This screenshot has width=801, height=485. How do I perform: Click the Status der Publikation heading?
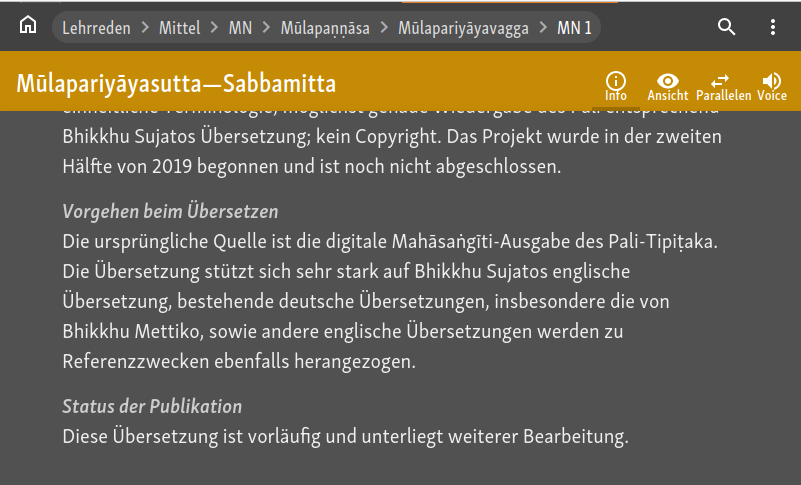tap(152, 406)
